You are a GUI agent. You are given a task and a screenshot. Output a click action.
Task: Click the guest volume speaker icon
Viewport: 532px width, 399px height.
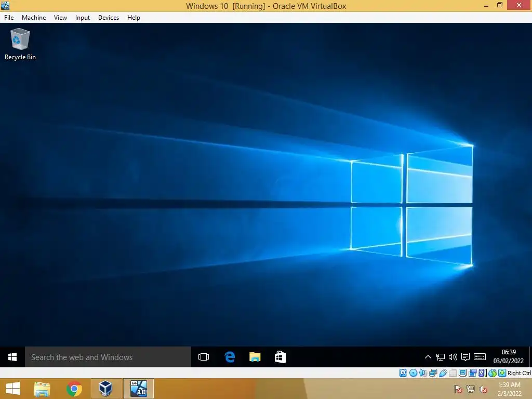click(x=453, y=357)
